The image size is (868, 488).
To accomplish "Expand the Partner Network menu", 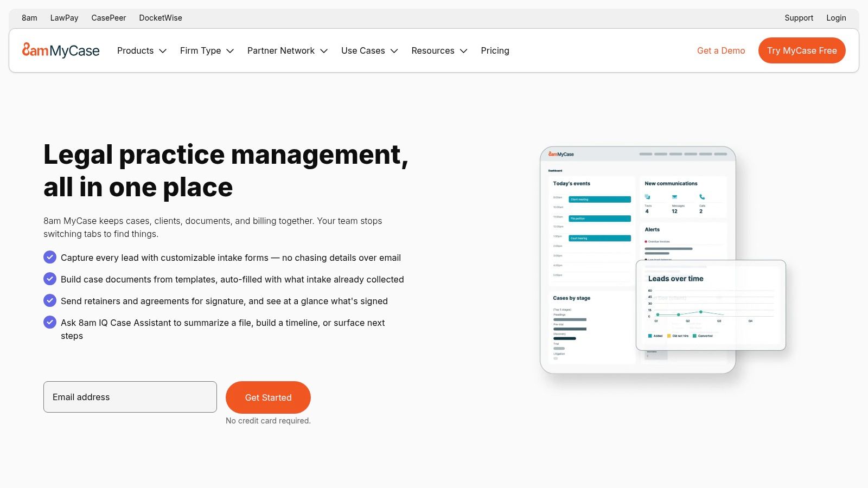I will point(288,50).
